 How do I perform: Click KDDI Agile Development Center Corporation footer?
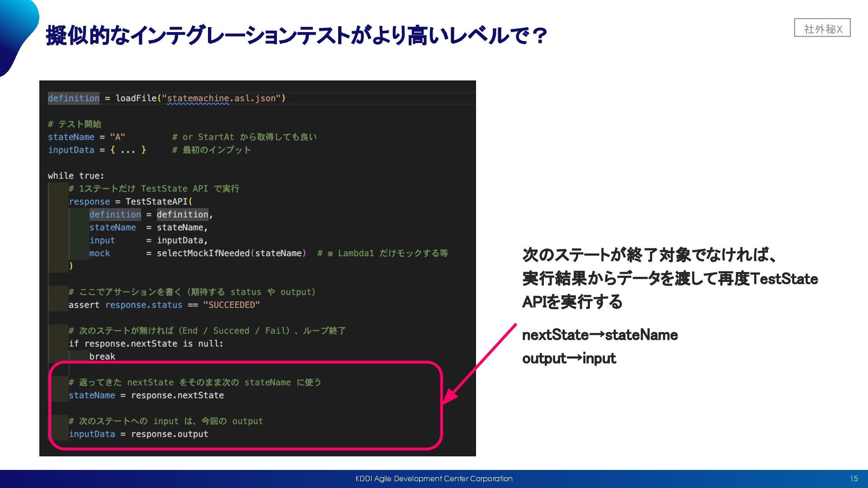coord(434,479)
